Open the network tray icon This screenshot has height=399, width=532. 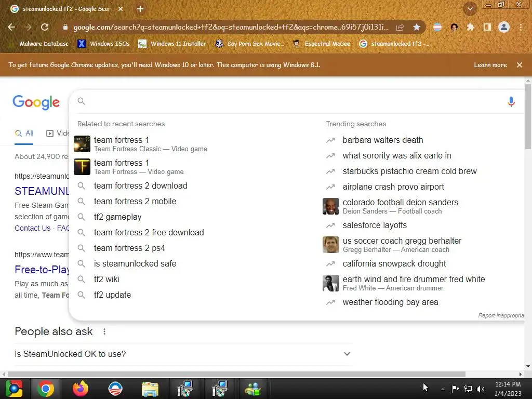(x=468, y=389)
